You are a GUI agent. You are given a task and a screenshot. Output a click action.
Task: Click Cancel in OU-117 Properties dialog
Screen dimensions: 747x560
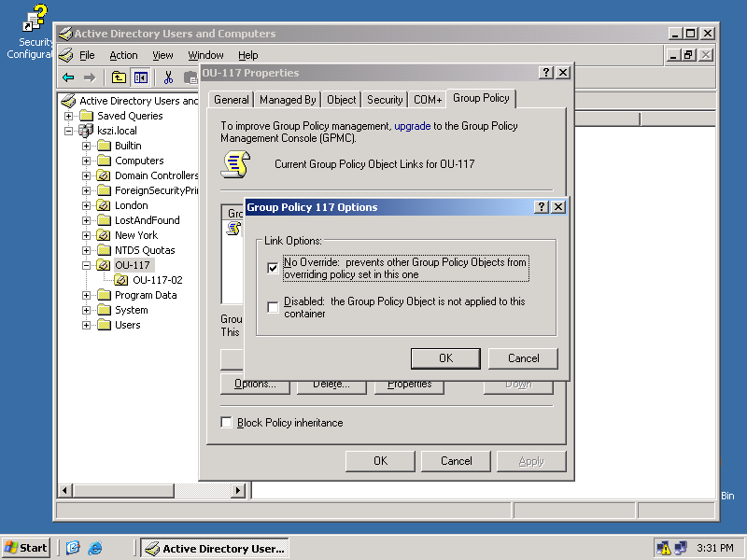(456, 461)
